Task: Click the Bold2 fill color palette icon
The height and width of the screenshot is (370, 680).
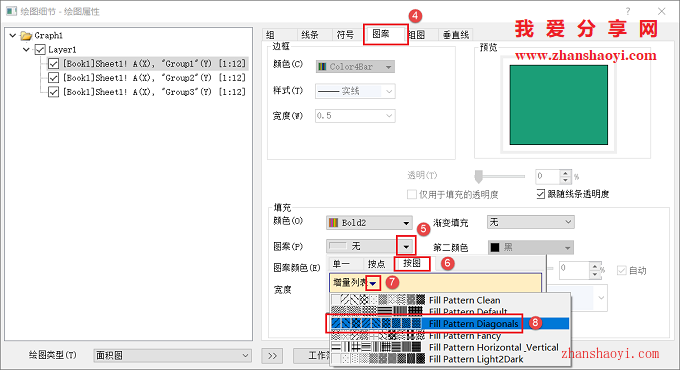Action: point(333,223)
